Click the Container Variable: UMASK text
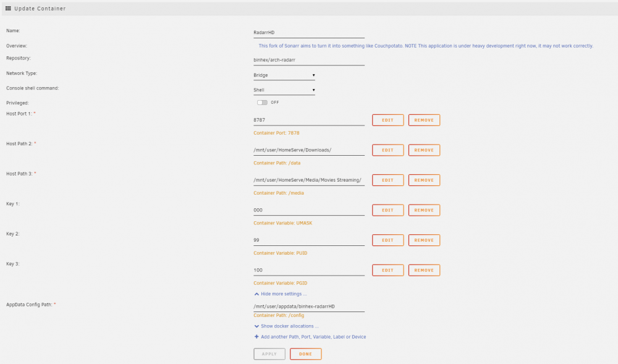This screenshot has width=618, height=364. pyautogui.click(x=282, y=223)
